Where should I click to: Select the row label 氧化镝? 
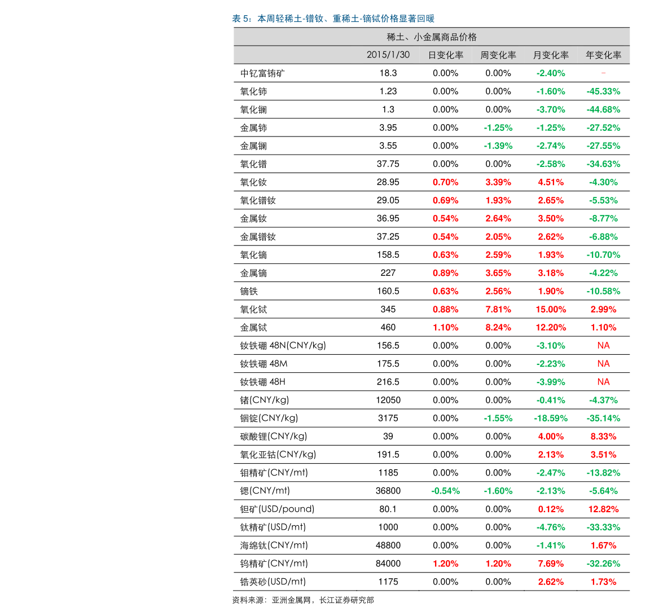[x=254, y=255]
